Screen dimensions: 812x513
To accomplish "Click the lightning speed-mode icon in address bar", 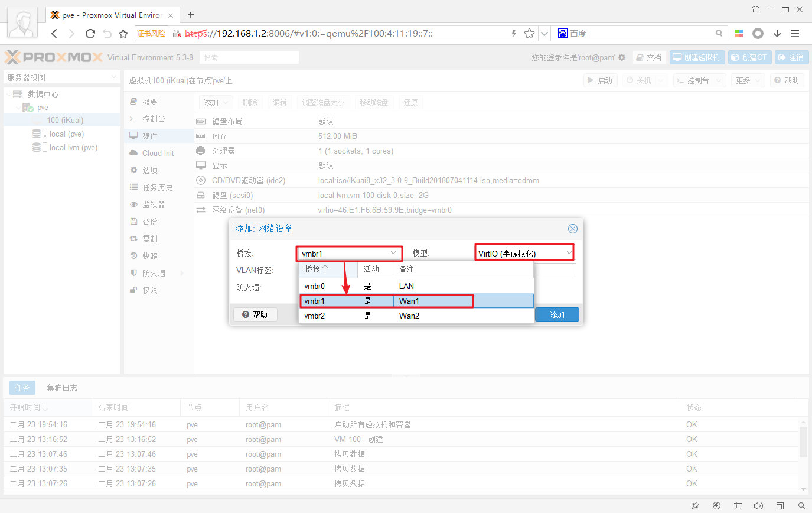I will [514, 34].
